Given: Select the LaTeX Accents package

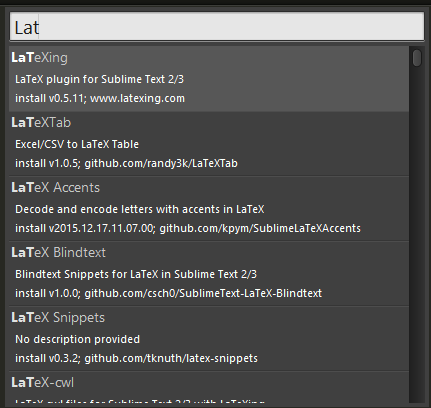Looking at the screenshot, I should pyautogui.click(x=209, y=209).
